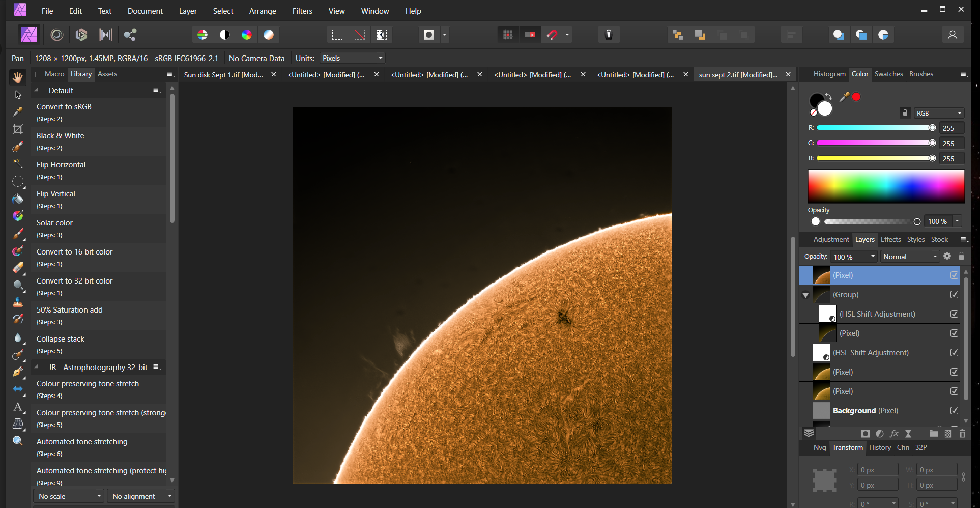Uncheck the Group layer visibility box
The width and height of the screenshot is (980, 508).
(x=955, y=294)
